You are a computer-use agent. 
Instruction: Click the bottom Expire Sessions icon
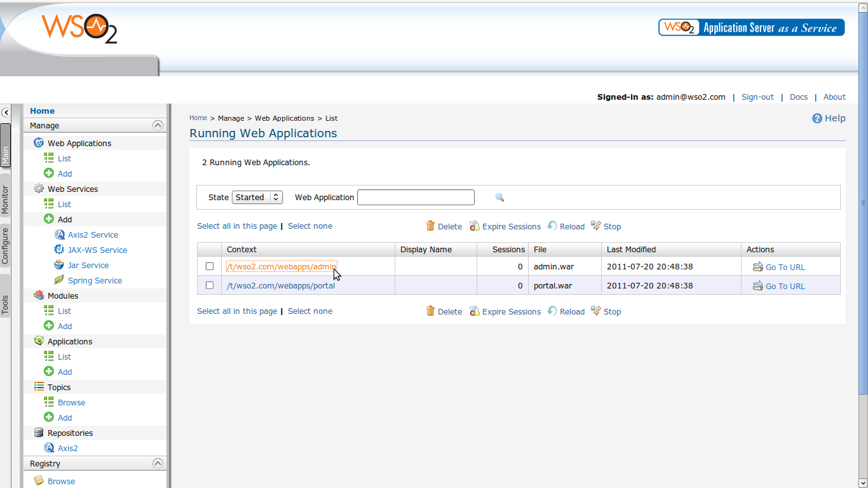pos(475,311)
